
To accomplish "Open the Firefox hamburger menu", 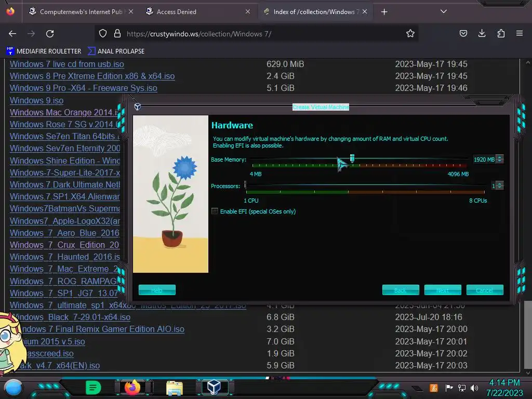I will point(520,34).
